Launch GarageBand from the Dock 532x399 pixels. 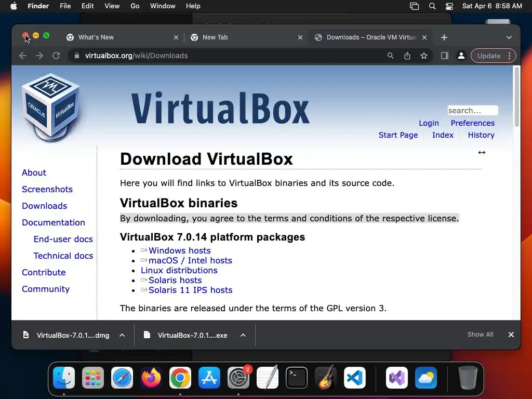point(326,378)
